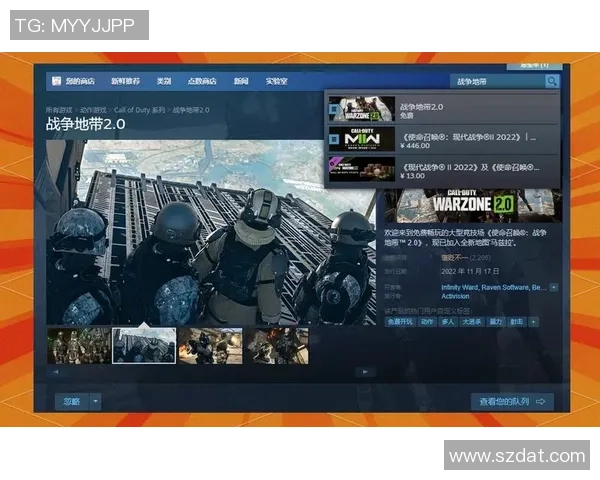
Task: Click the 射击 tag
Action: tap(517, 322)
